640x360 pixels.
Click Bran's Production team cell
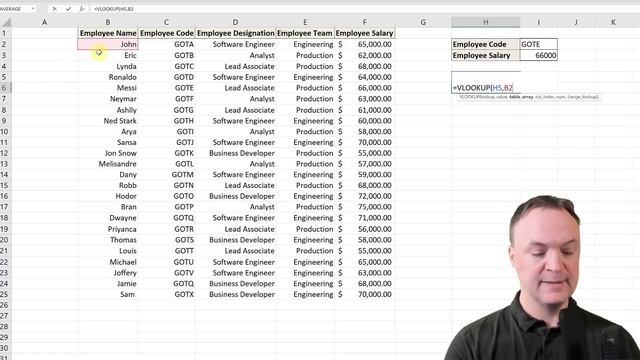(x=305, y=207)
